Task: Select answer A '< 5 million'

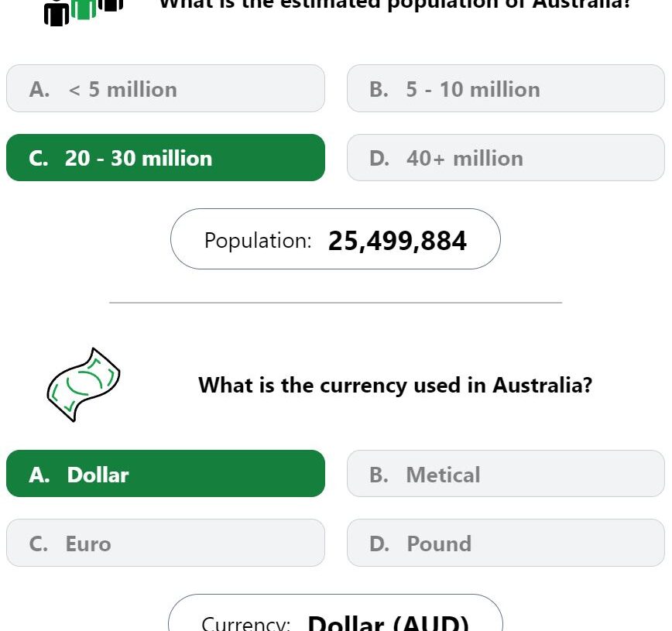Action: [x=166, y=88]
